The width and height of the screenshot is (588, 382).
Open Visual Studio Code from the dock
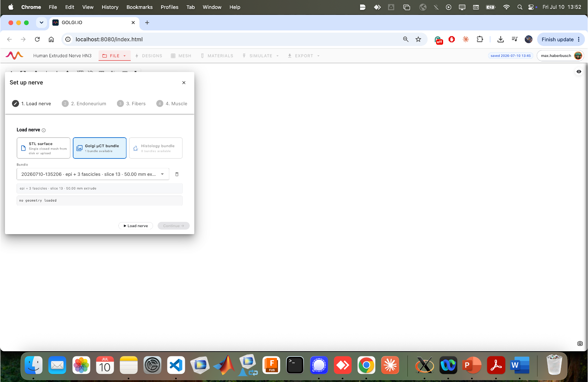[x=176, y=365]
